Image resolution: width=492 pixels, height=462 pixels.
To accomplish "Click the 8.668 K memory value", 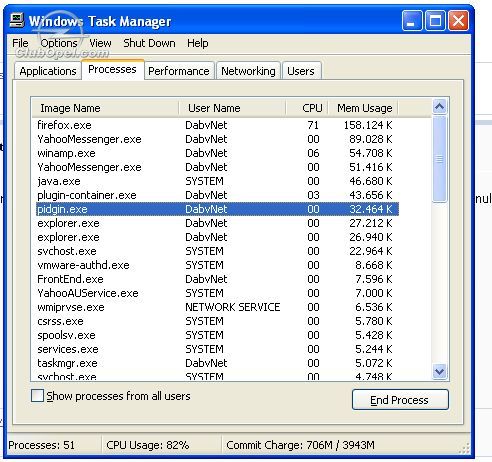I will (x=374, y=265).
